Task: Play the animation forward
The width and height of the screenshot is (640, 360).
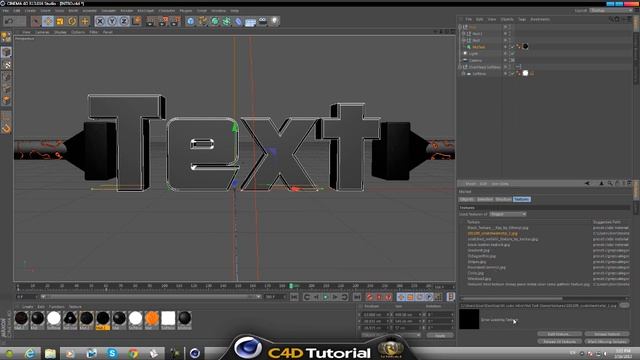Action: pos(325,297)
